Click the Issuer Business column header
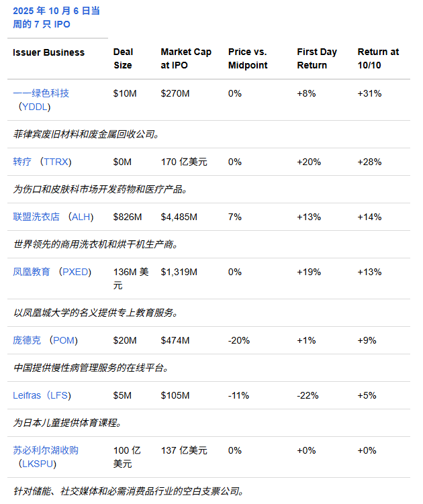Viewport: 423px width, 504px height. 49,52
